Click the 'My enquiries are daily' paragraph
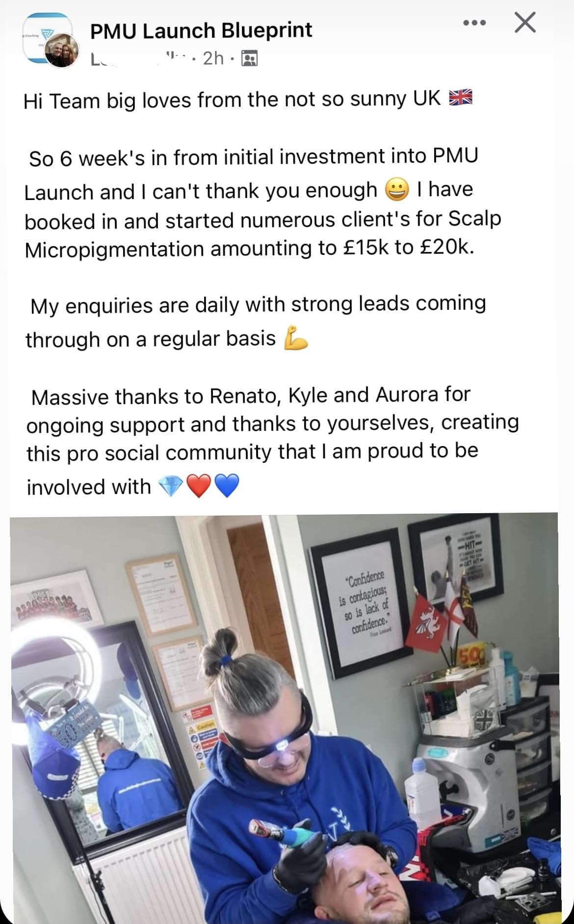 [x=256, y=321]
